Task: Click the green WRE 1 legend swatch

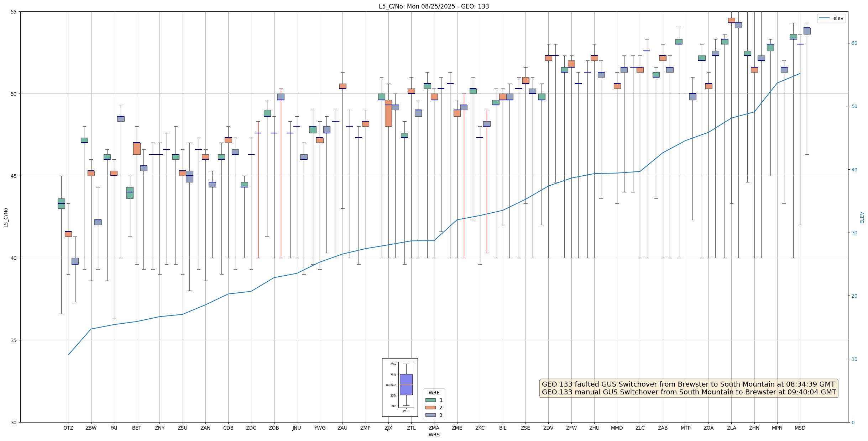Action: 430,400
